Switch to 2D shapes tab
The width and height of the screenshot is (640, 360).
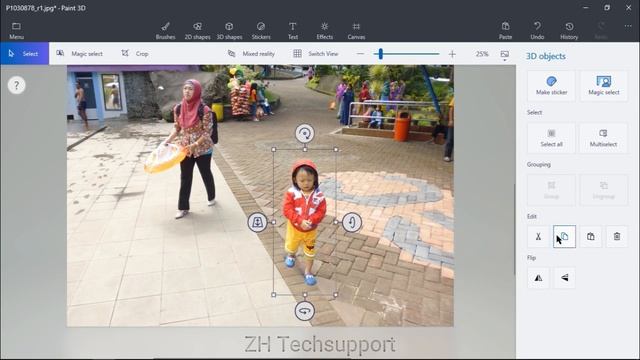(197, 31)
